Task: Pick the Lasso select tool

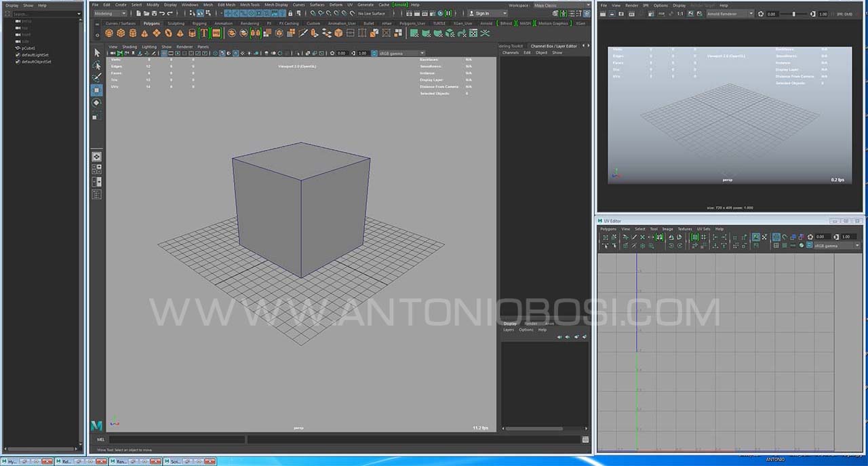Action: 96,65
